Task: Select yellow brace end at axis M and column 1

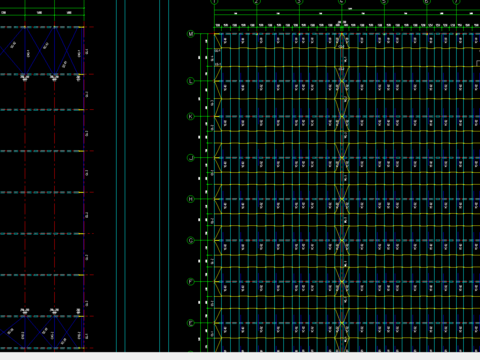Action: coord(215,34)
